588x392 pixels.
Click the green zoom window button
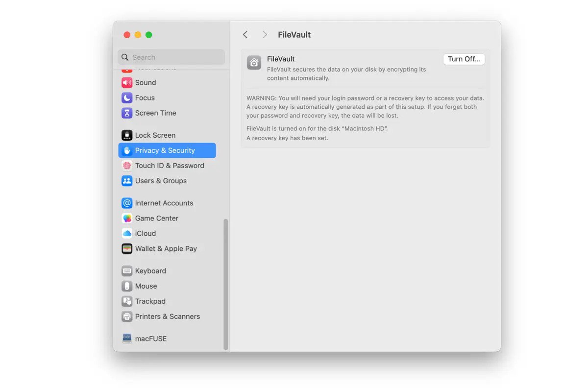[x=148, y=35]
